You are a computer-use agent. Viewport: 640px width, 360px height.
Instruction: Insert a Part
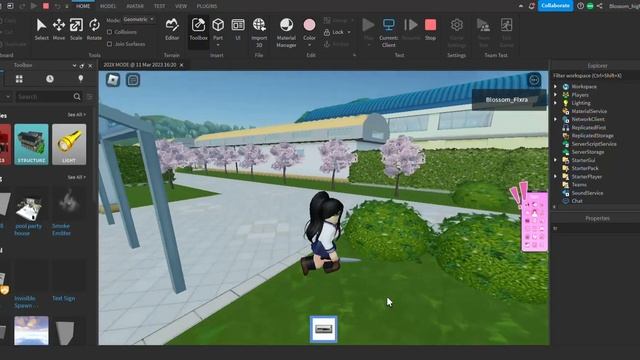(x=218, y=29)
